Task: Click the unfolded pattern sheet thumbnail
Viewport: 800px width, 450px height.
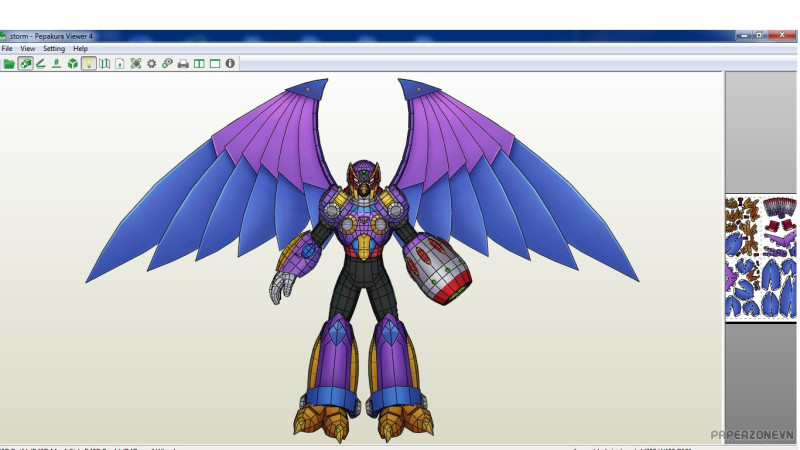Action: [761, 258]
